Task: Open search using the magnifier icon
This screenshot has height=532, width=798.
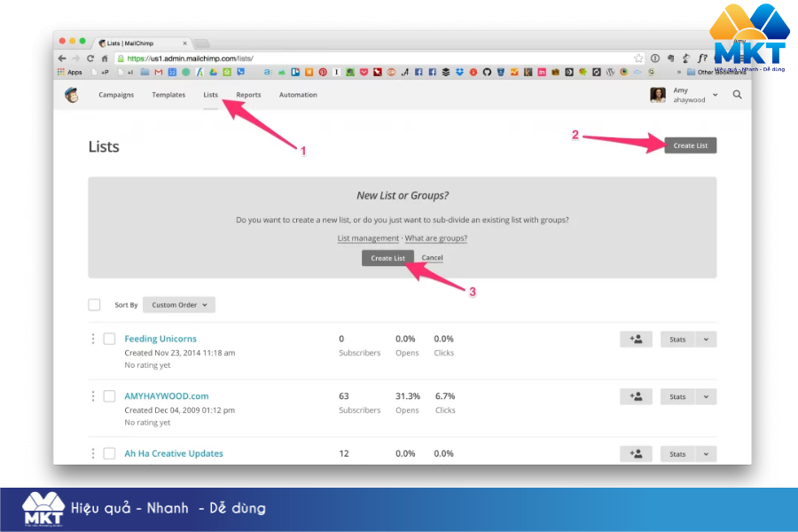Action: [737, 94]
